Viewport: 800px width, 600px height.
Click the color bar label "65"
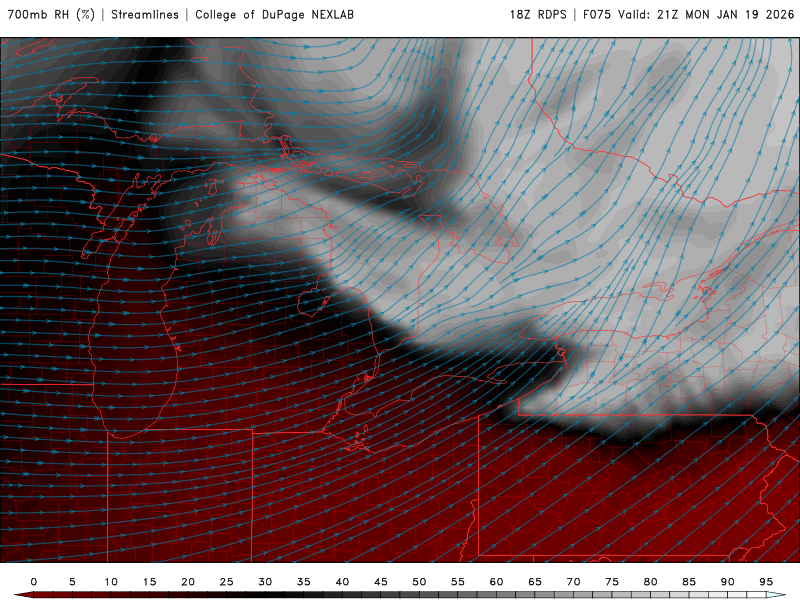pos(535,582)
